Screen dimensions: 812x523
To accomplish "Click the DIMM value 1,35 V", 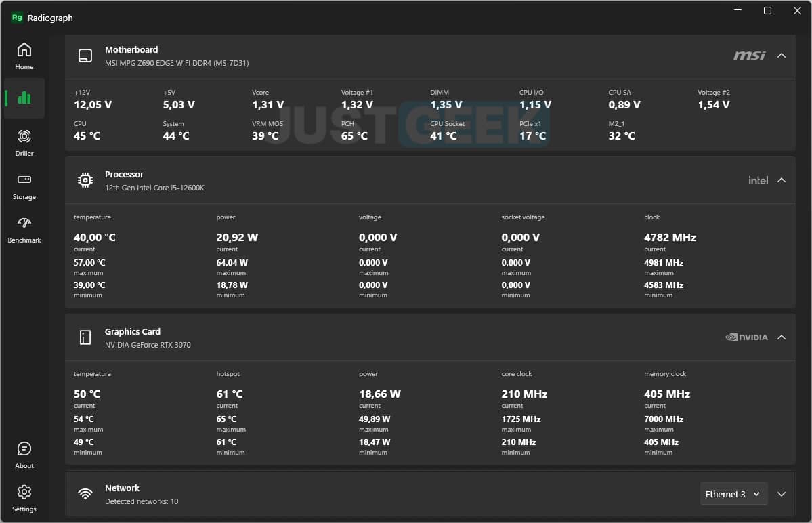I will pyautogui.click(x=446, y=104).
